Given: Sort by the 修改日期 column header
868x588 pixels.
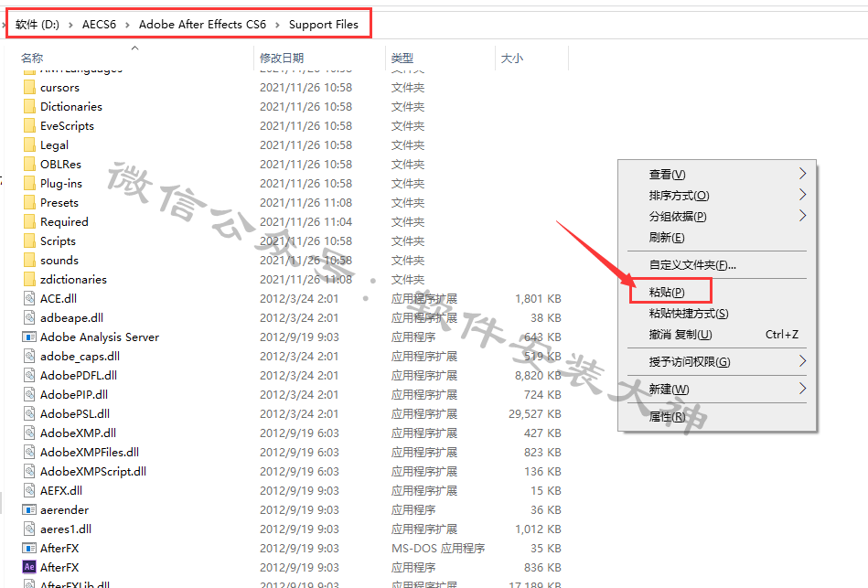Looking at the screenshot, I should [x=282, y=59].
